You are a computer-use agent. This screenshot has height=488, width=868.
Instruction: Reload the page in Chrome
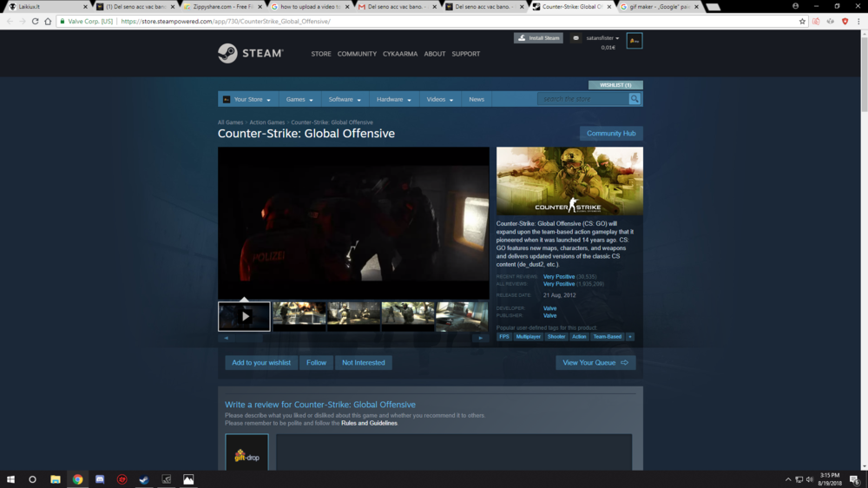click(35, 21)
